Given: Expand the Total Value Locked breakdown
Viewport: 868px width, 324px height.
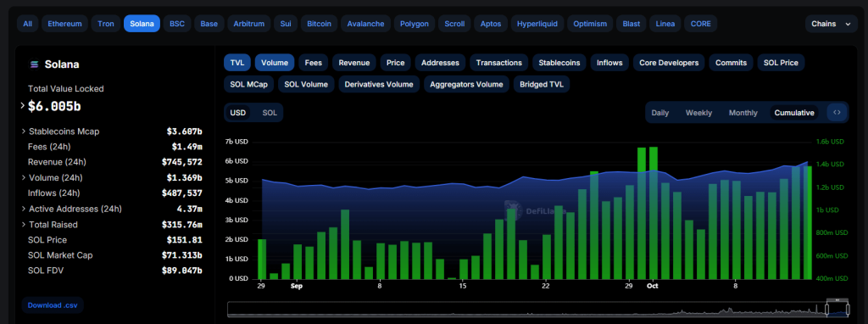Looking at the screenshot, I should click(23, 105).
